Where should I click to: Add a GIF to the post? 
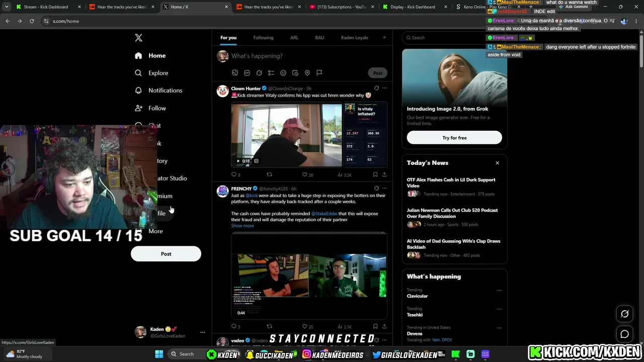[x=247, y=73]
